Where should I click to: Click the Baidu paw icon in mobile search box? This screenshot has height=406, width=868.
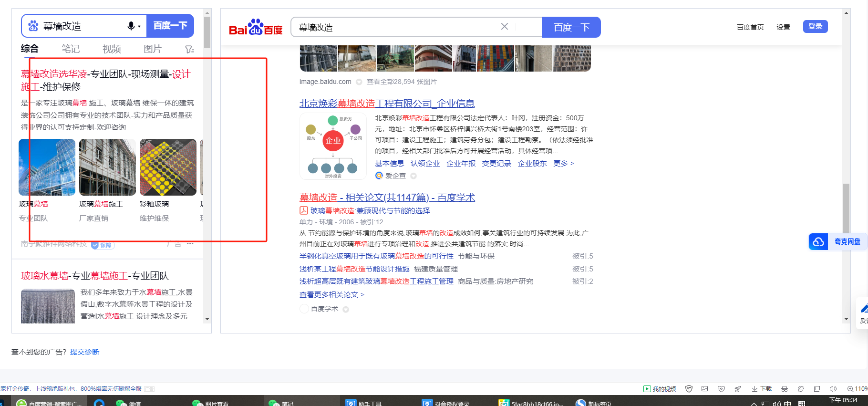click(33, 26)
